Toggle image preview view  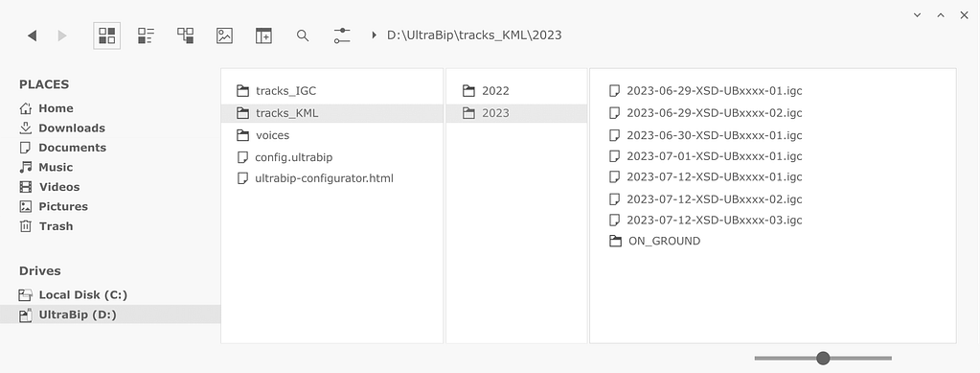pyautogui.click(x=224, y=35)
